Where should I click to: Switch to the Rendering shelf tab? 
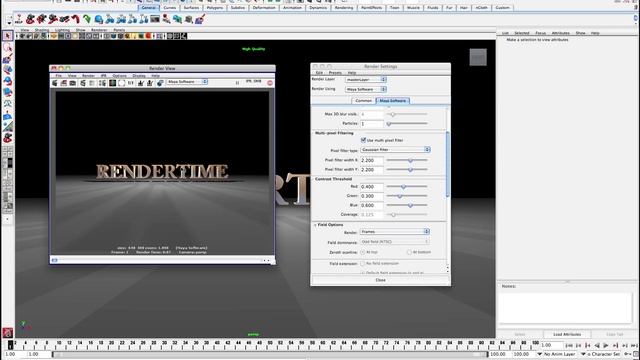pos(344,7)
